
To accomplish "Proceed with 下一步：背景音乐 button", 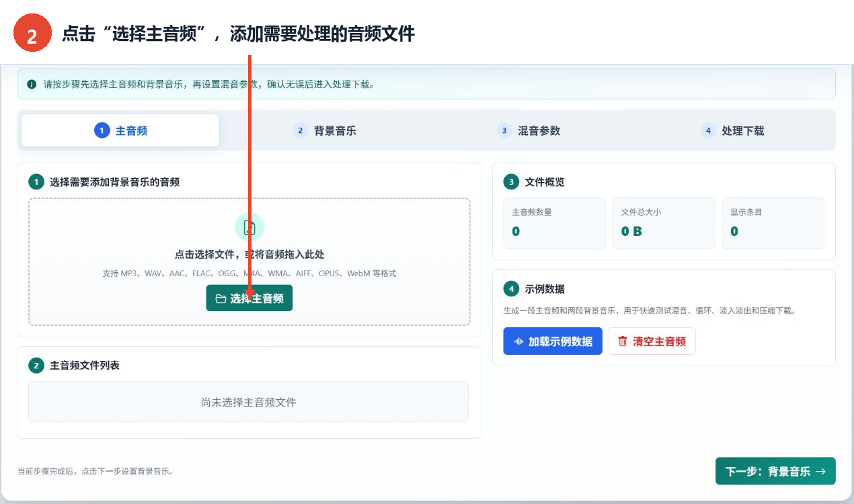I will pyautogui.click(x=775, y=471).
